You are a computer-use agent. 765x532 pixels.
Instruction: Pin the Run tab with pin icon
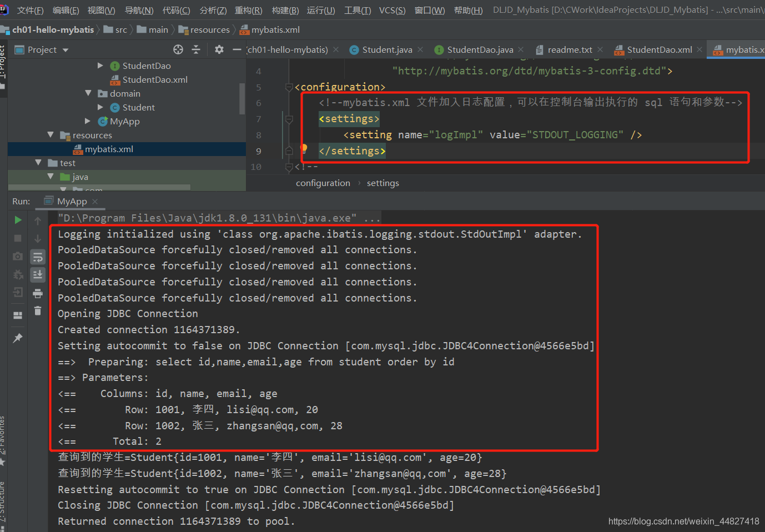[x=18, y=338]
